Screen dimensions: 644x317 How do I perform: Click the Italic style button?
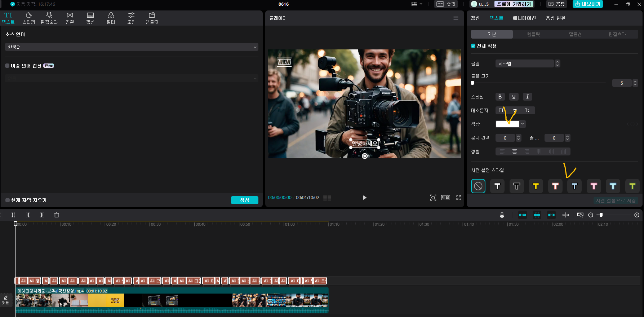tap(527, 97)
